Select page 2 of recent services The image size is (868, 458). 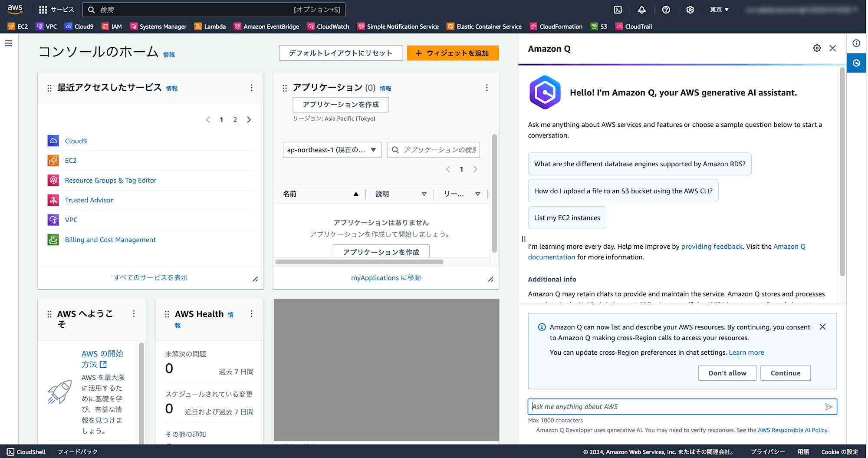pos(235,120)
